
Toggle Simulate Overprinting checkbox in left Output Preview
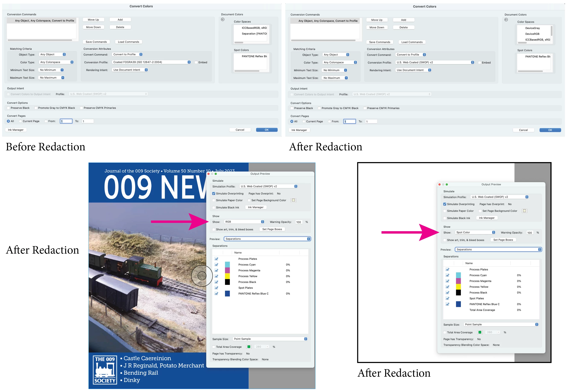[214, 193]
